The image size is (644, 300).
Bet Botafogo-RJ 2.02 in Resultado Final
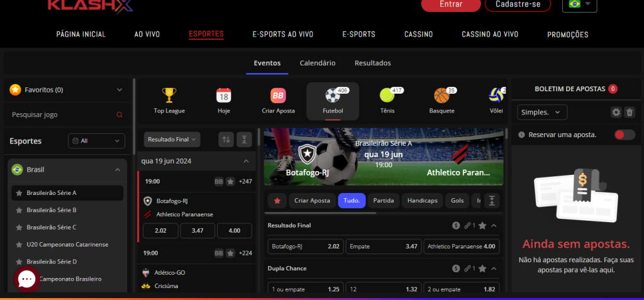tap(306, 247)
